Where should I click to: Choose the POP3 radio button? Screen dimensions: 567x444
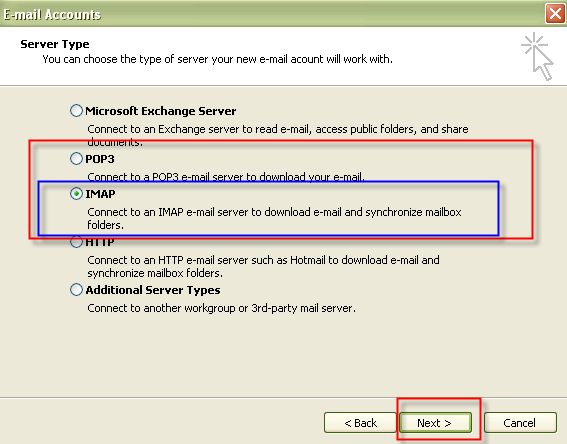tap(76, 158)
